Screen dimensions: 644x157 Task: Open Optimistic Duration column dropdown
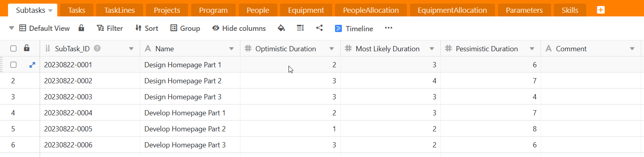click(x=331, y=49)
